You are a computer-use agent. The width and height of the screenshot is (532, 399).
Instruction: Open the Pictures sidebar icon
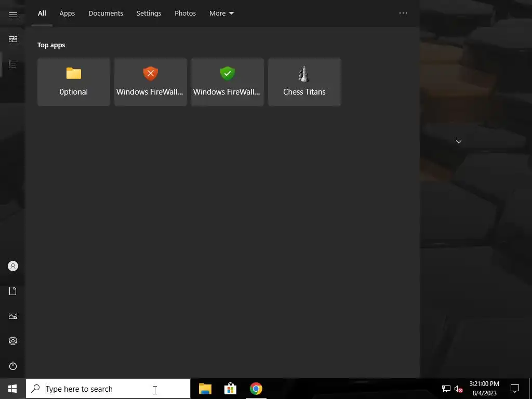coord(13,316)
